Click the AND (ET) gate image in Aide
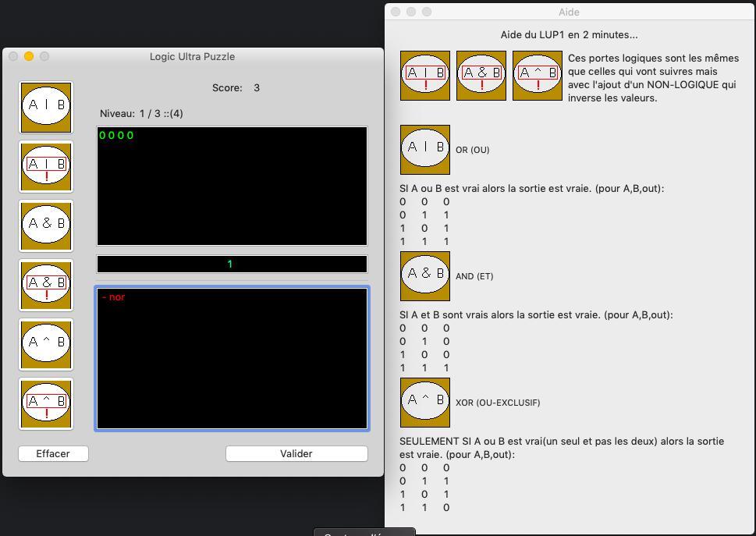Viewport: 756px width, 536px height. click(425, 275)
